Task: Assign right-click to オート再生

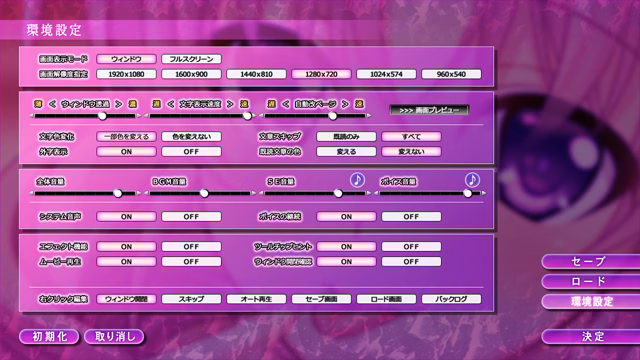Action: [x=256, y=299]
